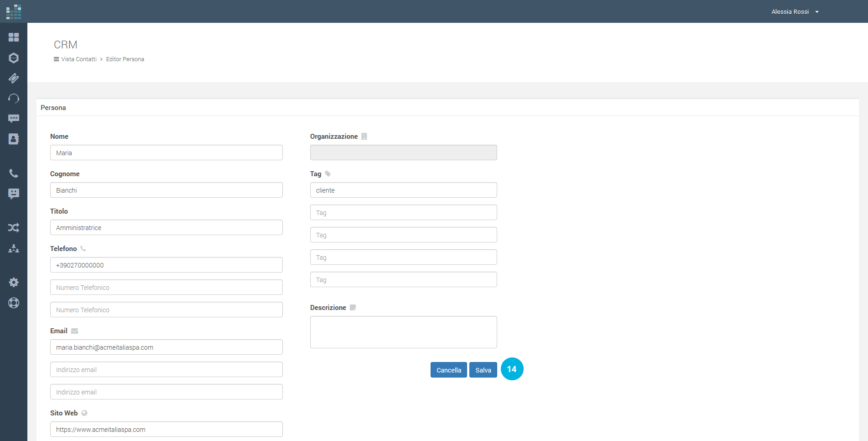
Task: Open the chat bubble icon in the sidebar
Action: click(14, 119)
